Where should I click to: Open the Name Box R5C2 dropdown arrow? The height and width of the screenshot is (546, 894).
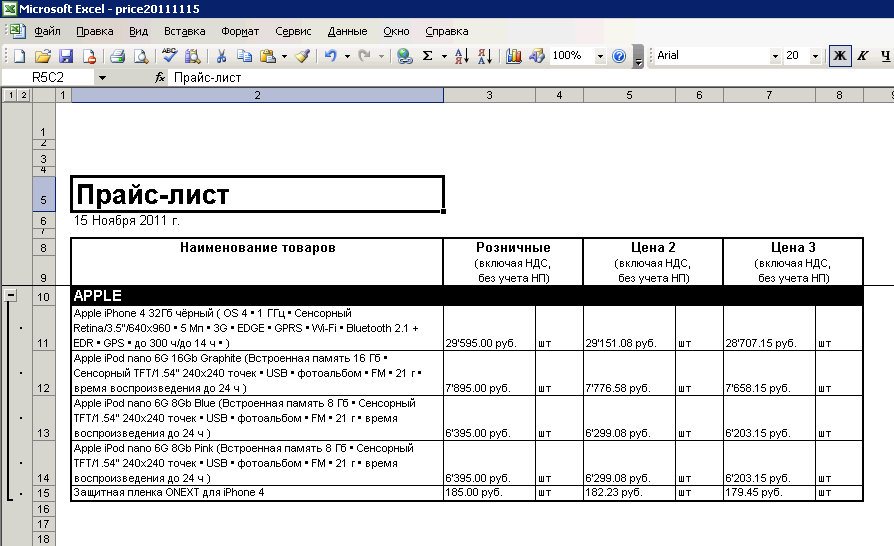coord(102,78)
